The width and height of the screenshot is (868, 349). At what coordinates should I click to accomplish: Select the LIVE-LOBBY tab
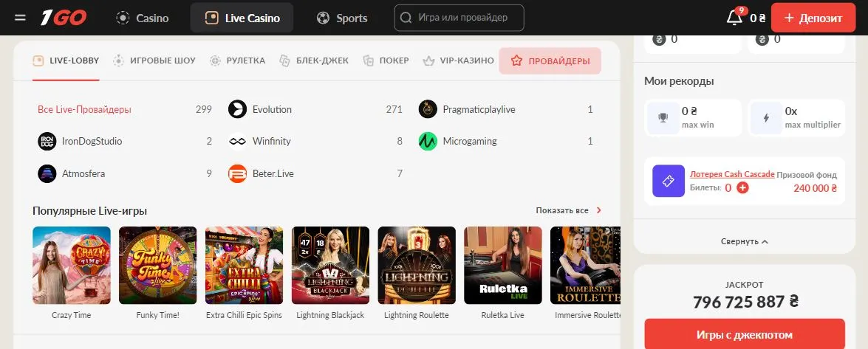pyautogui.click(x=66, y=61)
